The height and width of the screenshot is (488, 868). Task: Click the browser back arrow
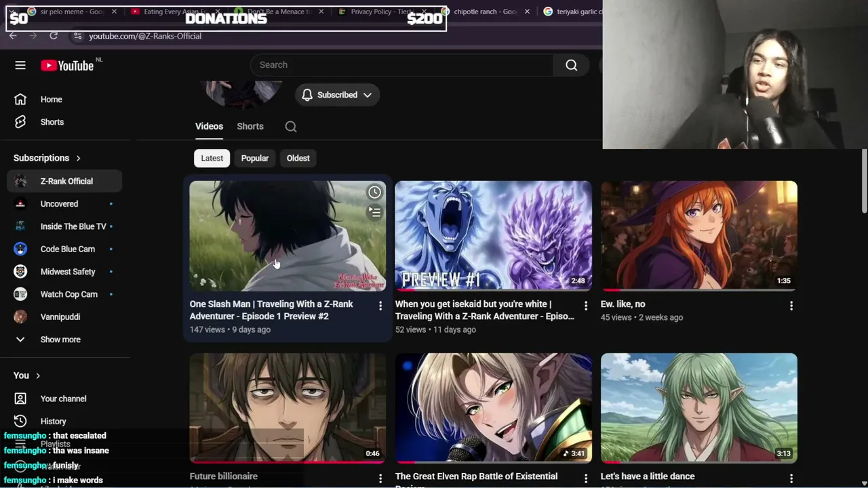[x=13, y=36]
